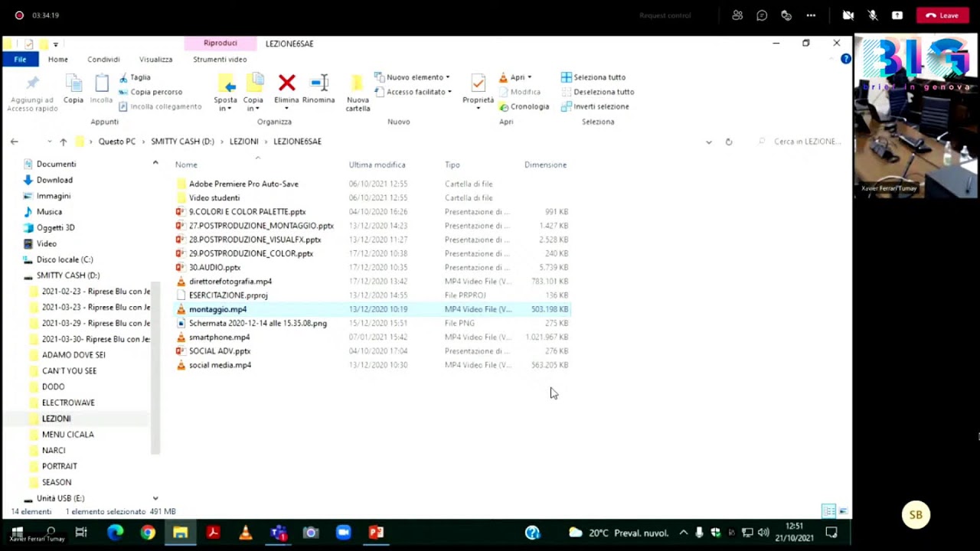Create a new folder with Nuova cartella
Screen dimensions: 980x551
[358, 92]
